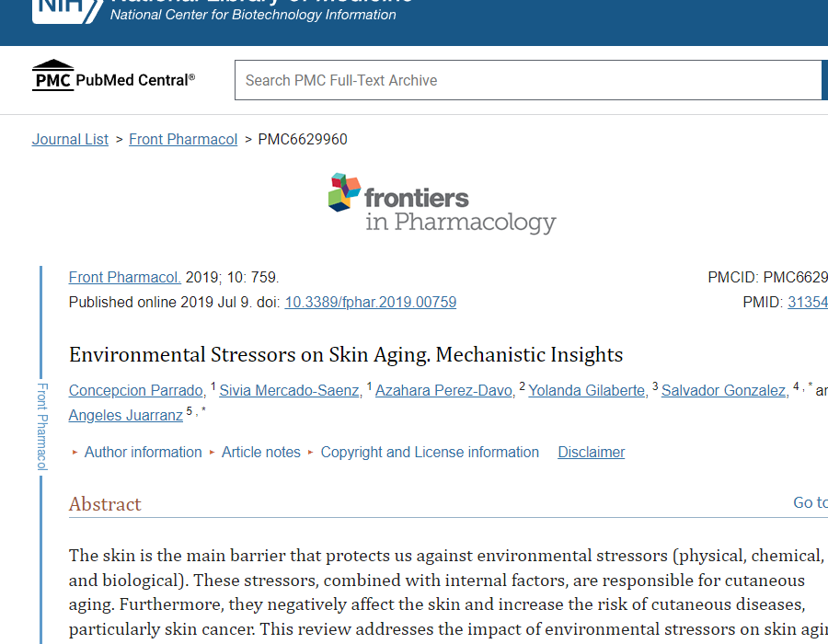Open Journal List breadcrumb link
Viewport: 828px width, 644px height.
(70, 140)
